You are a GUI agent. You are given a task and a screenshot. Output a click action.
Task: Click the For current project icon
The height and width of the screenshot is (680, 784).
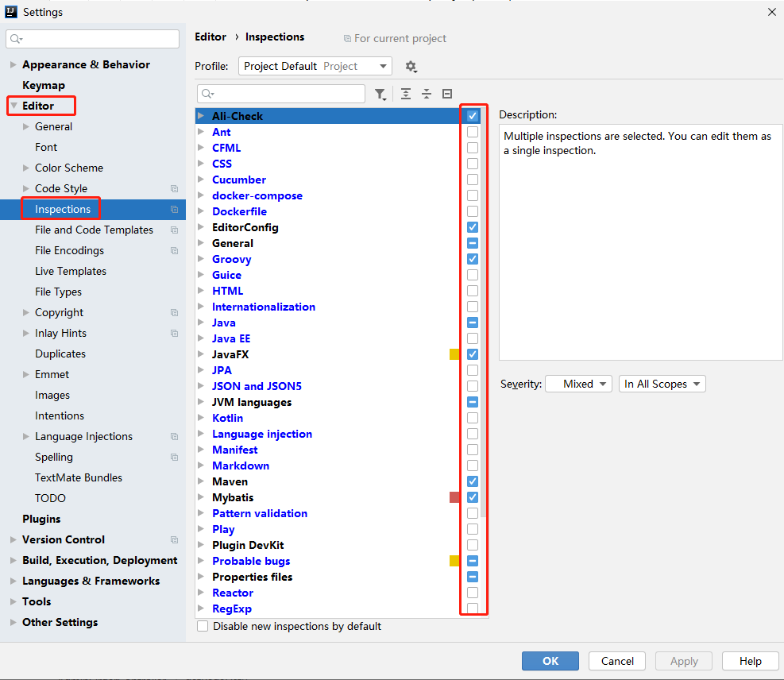click(x=347, y=38)
